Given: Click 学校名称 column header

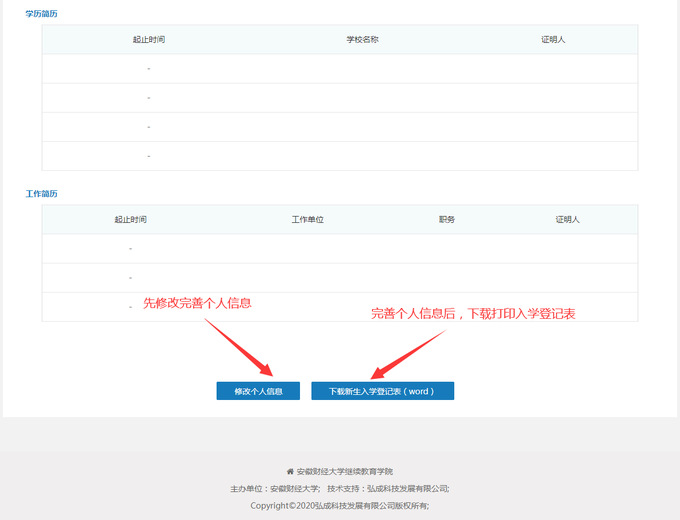Looking at the screenshot, I should pos(362,39).
